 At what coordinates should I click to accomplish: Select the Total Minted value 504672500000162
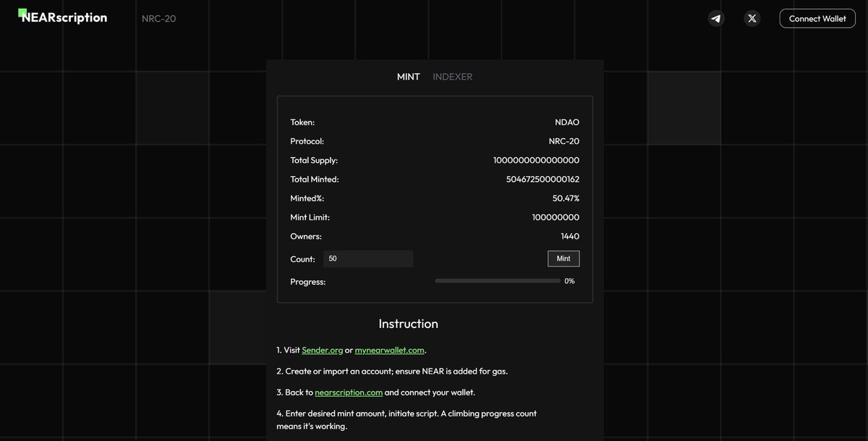pos(543,179)
